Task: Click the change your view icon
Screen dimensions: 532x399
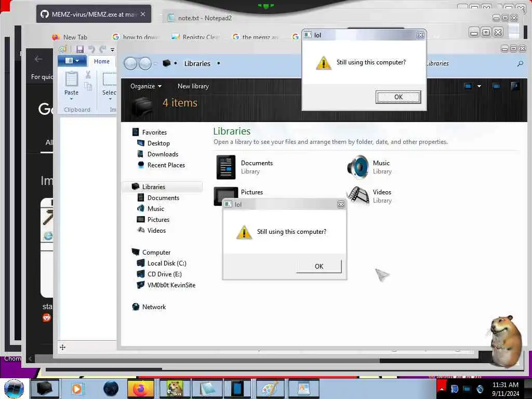Action: pyautogui.click(x=468, y=86)
